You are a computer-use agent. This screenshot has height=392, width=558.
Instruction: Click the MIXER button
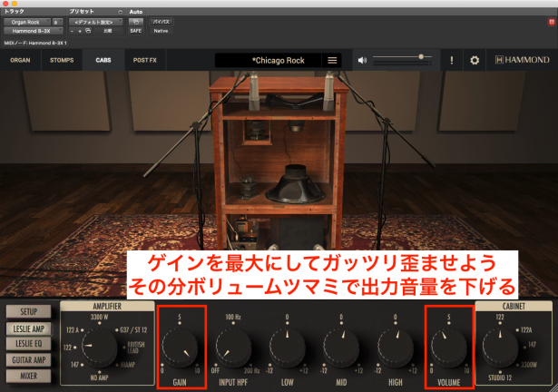click(x=28, y=376)
